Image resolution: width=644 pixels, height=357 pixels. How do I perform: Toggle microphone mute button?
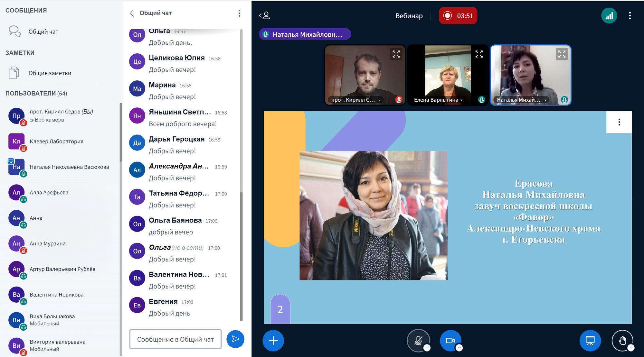pos(418,340)
